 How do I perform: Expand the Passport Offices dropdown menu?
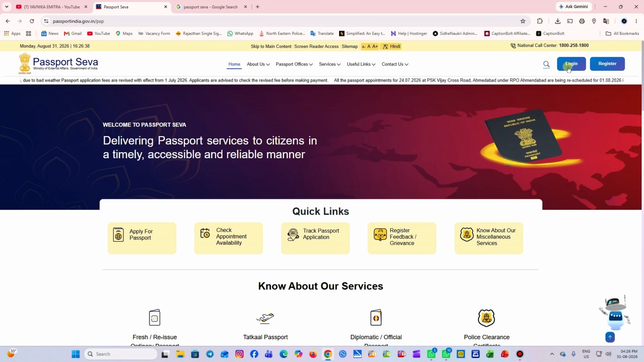(294, 64)
